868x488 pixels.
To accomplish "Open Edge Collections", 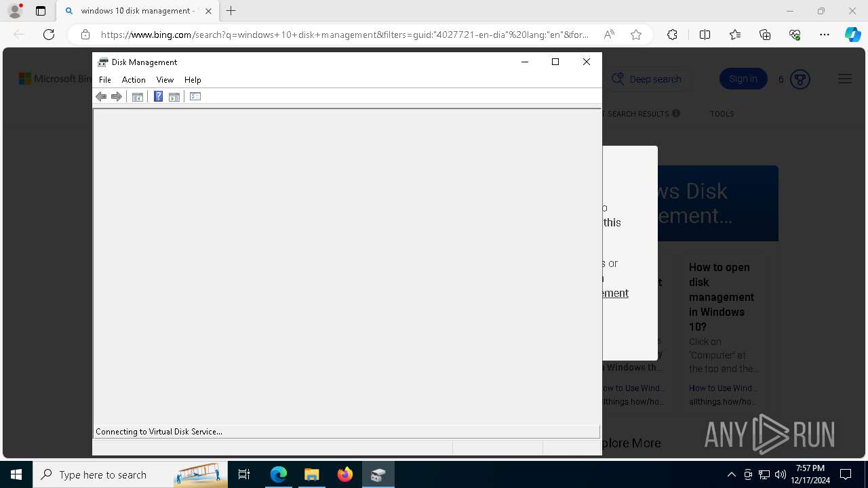I will point(765,35).
